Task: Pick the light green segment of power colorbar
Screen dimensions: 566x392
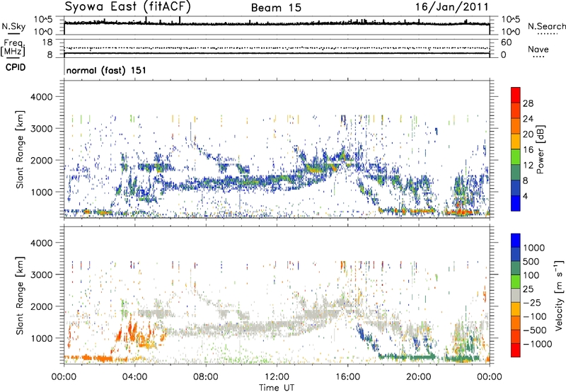Action: point(516,156)
